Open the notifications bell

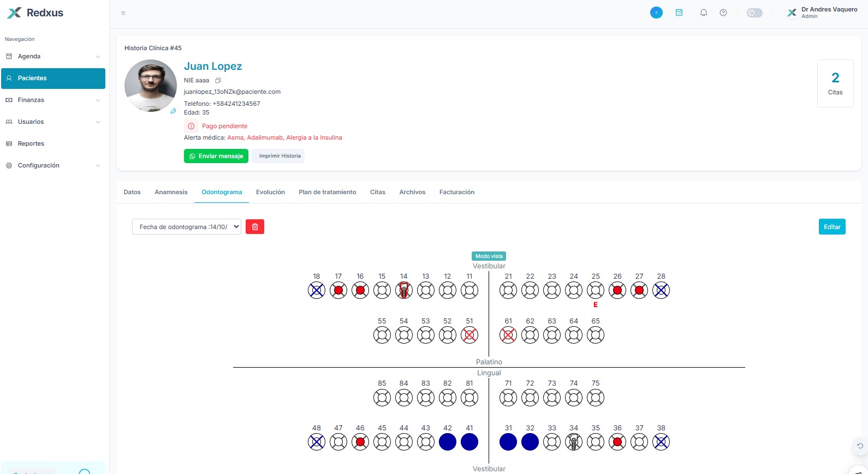(704, 13)
